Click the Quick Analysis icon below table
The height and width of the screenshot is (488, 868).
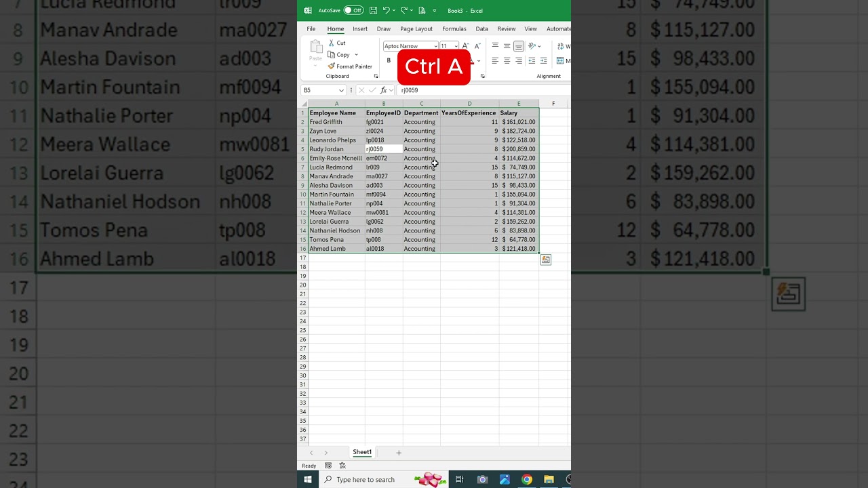coord(546,260)
